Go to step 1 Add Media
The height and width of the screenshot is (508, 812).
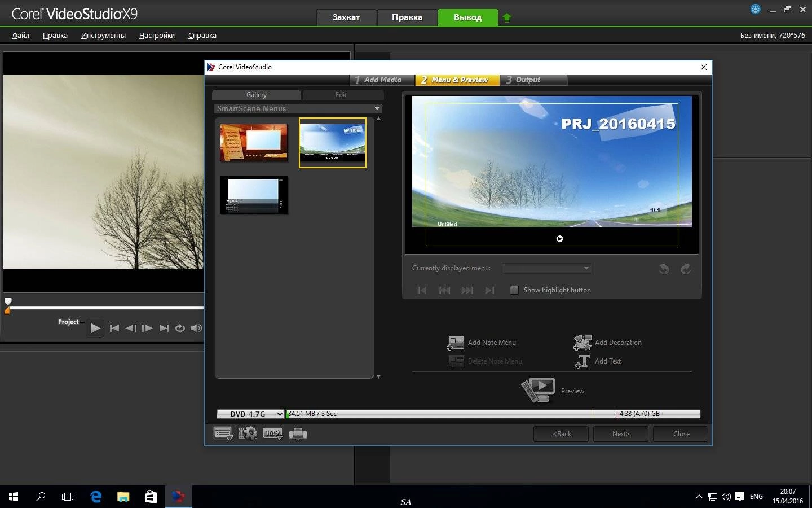tap(382, 80)
